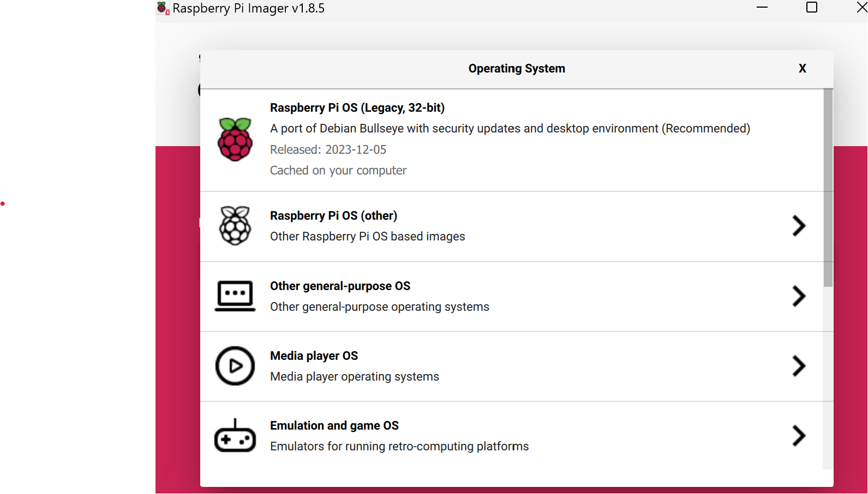
Task: Open the Emulation and game OS entry
Action: coord(512,436)
